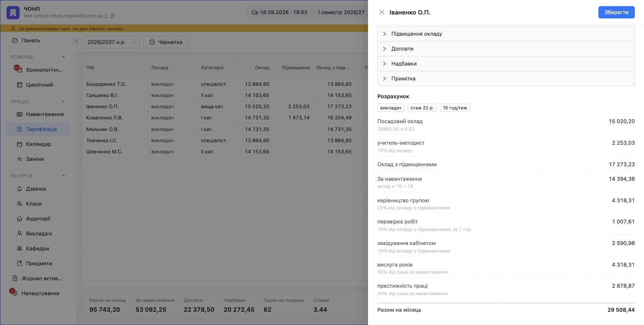Open the 2026/2027 н.р. year dropdown
Viewport: 644px width, 325px height.
pyautogui.click(x=112, y=42)
